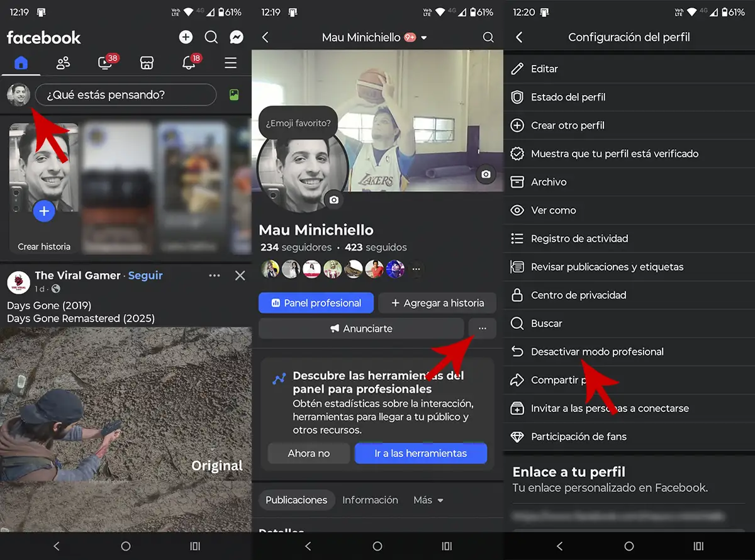This screenshot has height=560, width=755.
Task: Switch to the Información tab
Action: [x=370, y=500]
